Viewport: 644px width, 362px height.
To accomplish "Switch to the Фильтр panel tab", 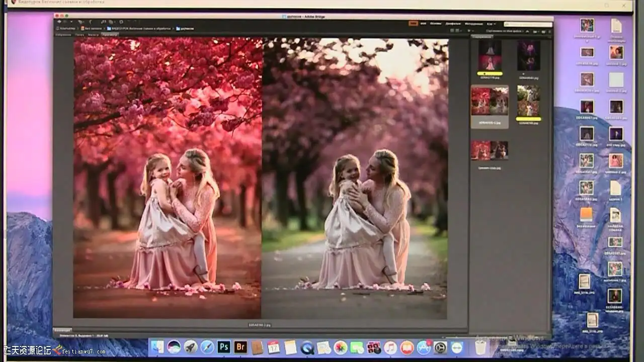I will coord(93,35).
